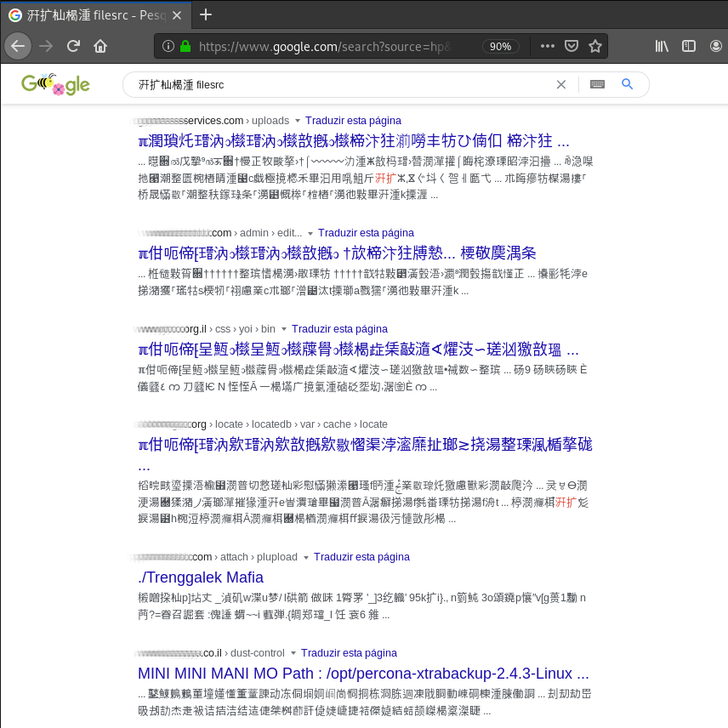The image size is (728, 728).
Task: Open the Firefox account profile icon
Action: (717, 46)
